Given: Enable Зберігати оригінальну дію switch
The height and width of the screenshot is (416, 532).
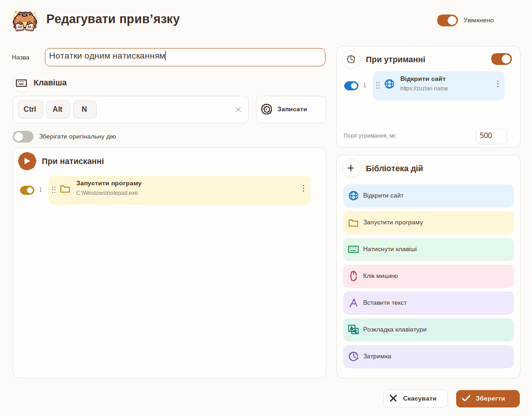Looking at the screenshot, I should tap(23, 137).
